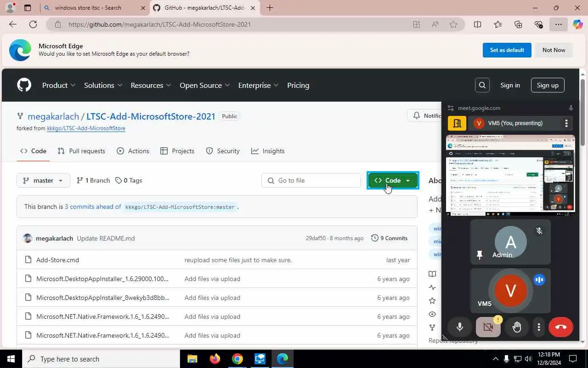Screen dimensions: 588x368
Task: Unpin the Admin participant tile
Action: 480,255
